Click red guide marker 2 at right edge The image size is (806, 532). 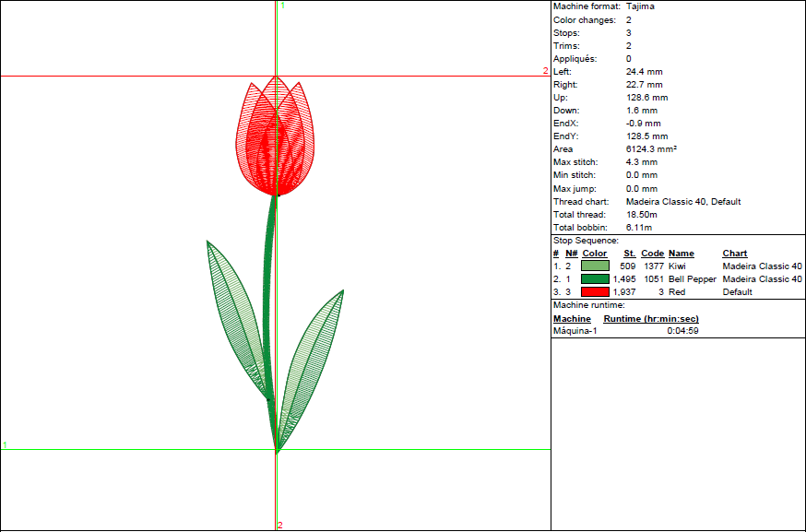545,71
